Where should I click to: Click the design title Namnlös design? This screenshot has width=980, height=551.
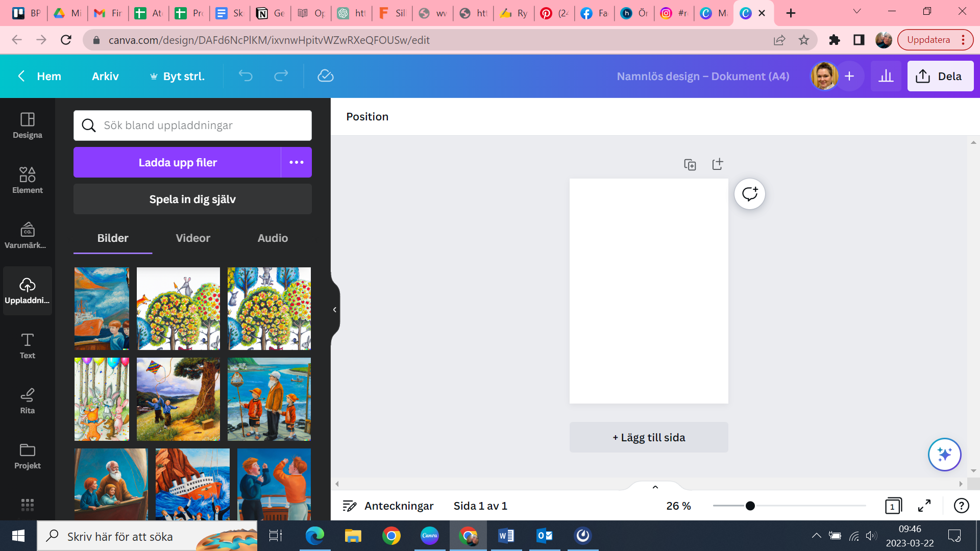703,76
